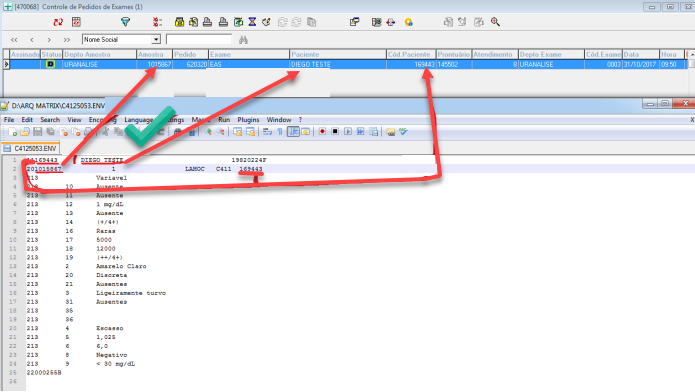The image size is (695, 392).
Task: Click line 16 text 'Ligeiramente turvo'
Action: pyautogui.click(x=131, y=293)
